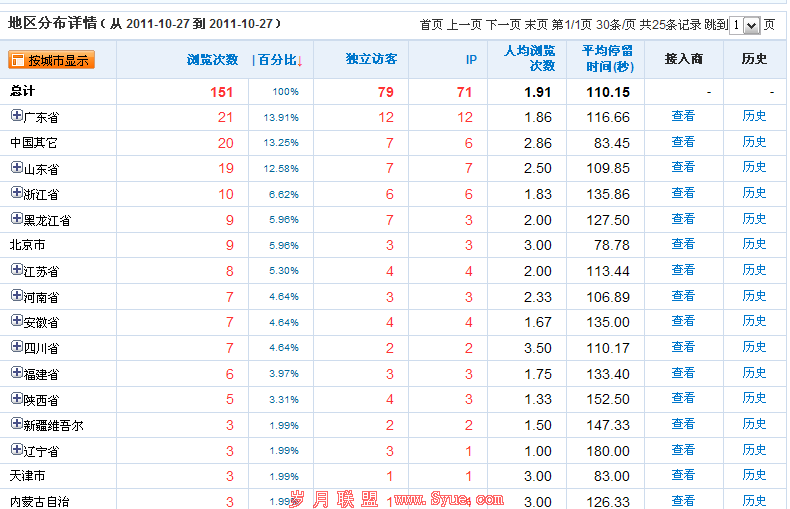Sort table by 独立访客 column

point(371,59)
